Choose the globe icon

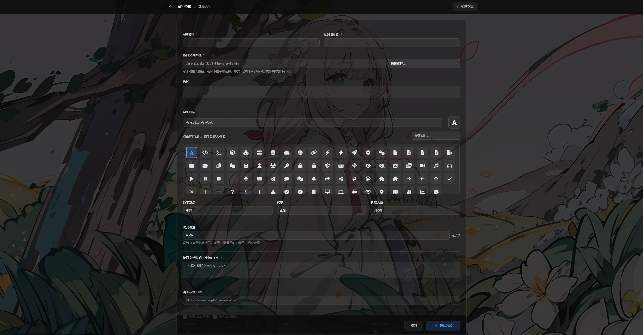click(300, 153)
